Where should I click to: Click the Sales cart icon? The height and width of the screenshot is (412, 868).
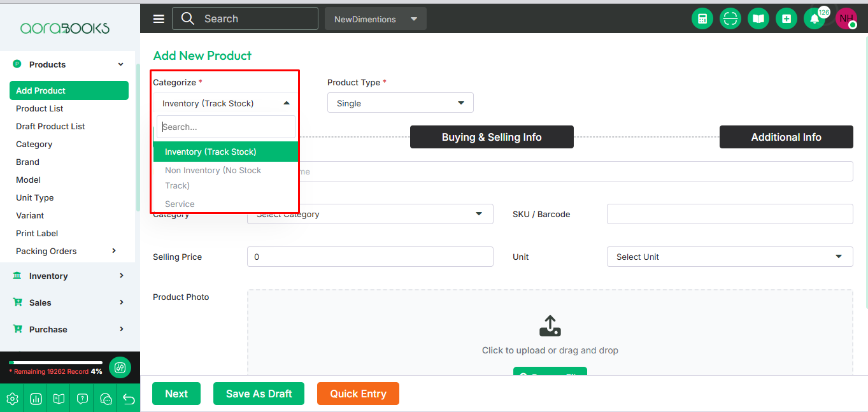(18, 302)
